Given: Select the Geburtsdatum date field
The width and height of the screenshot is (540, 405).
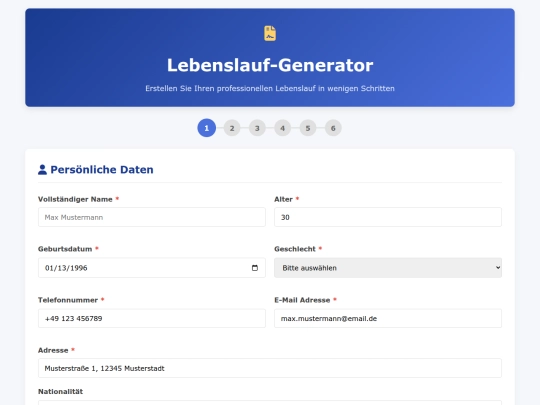Looking at the screenshot, I should click(x=152, y=268).
